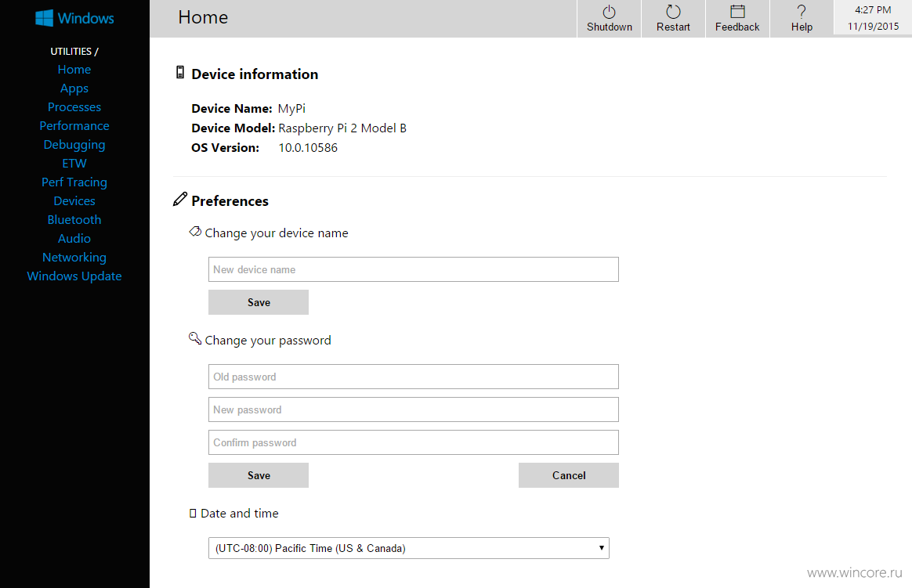Screen dimensions: 912x588
Task: Go to Home in the sidebar
Action: tap(74, 70)
